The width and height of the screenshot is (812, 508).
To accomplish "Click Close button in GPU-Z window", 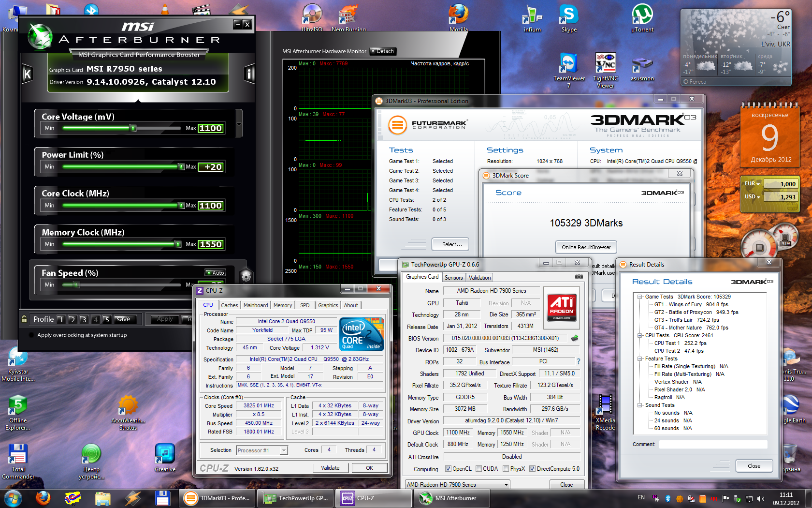I will [x=566, y=484].
